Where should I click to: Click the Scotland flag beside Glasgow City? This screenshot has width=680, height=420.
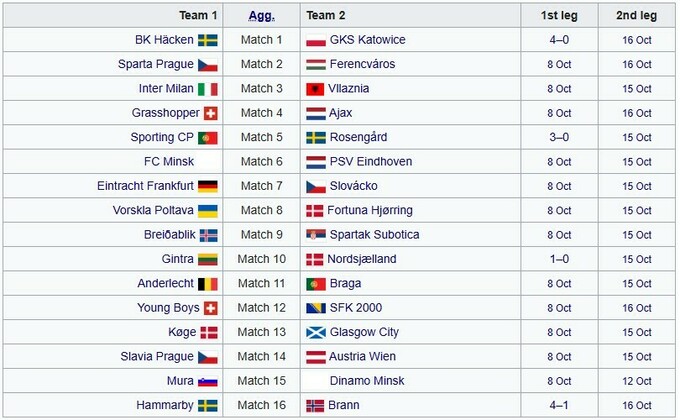pos(315,332)
